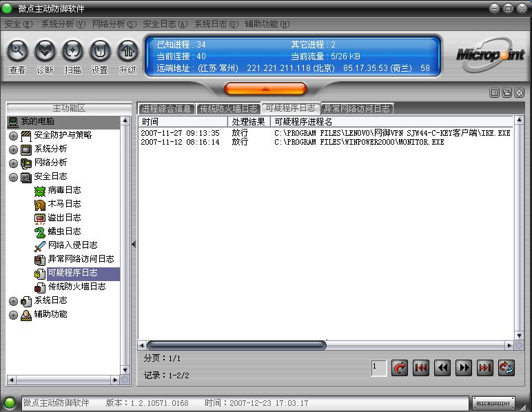Image resolution: width=532 pixels, height=412 pixels.
Task: Click the 主功能区 panel header
Action: pos(69,108)
